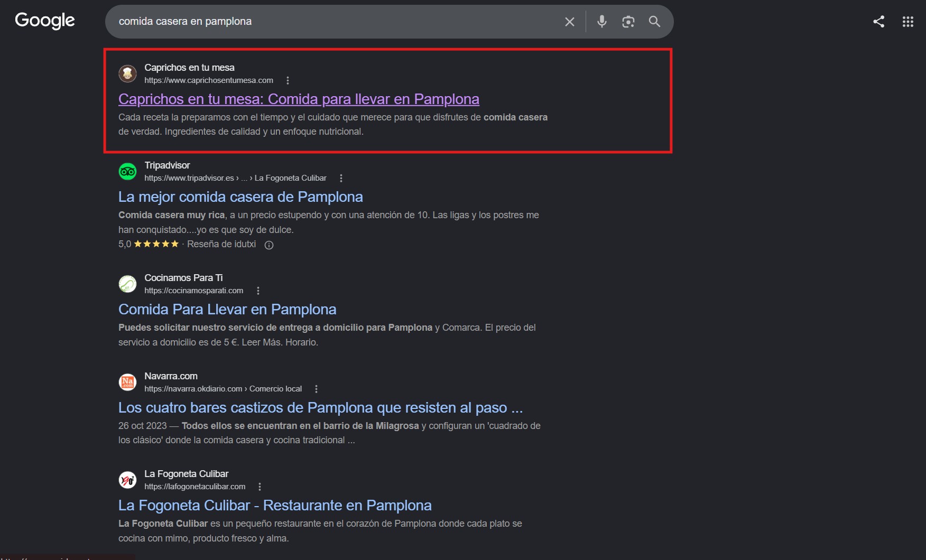926x560 pixels.
Task: Open Google Lens image search
Action: click(628, 22)
